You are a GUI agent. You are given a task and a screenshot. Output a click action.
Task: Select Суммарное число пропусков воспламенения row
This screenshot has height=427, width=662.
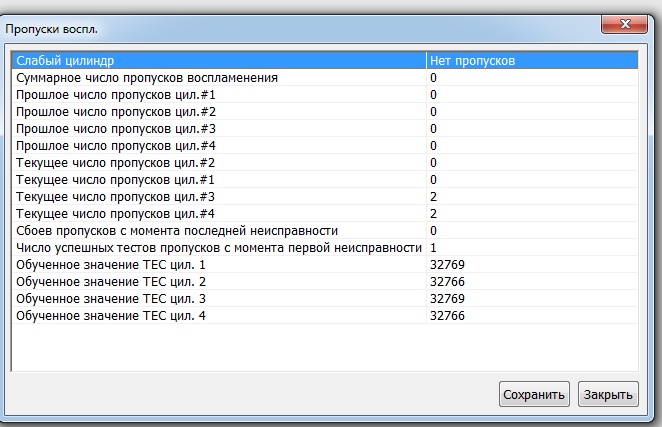[325, 78]
